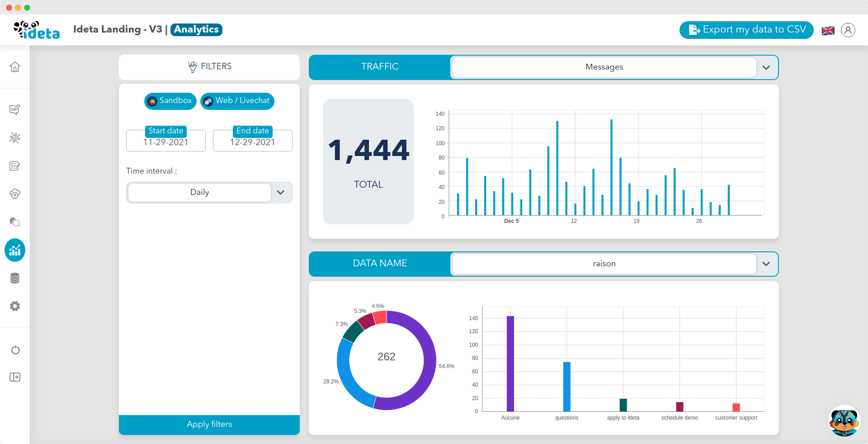The image size is (868, 444).
Task: Open the AI chip icon in sidebar
Action: (x=15, y=138)
